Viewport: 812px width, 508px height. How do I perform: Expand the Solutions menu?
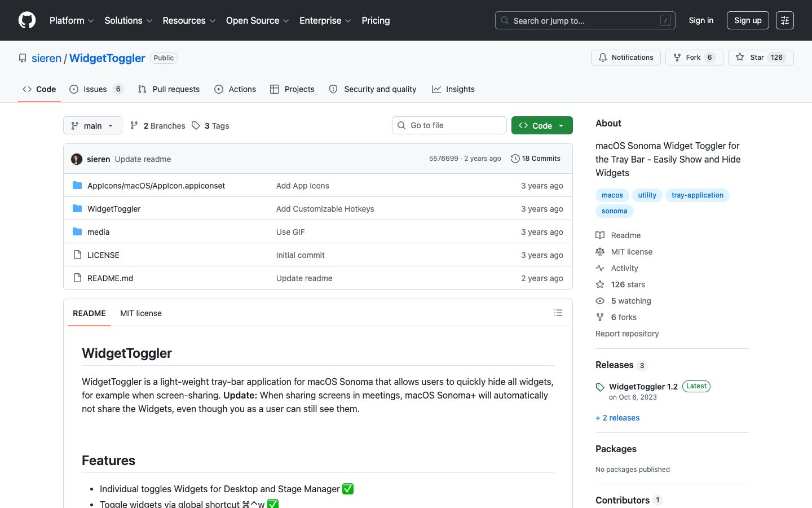coord(129,20)
